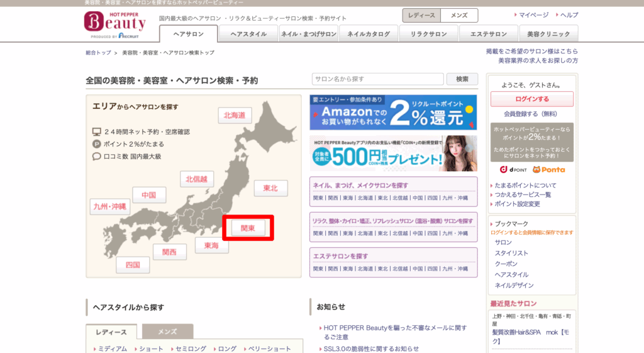Select the レディース toggle in header

(x=421, y=15)
